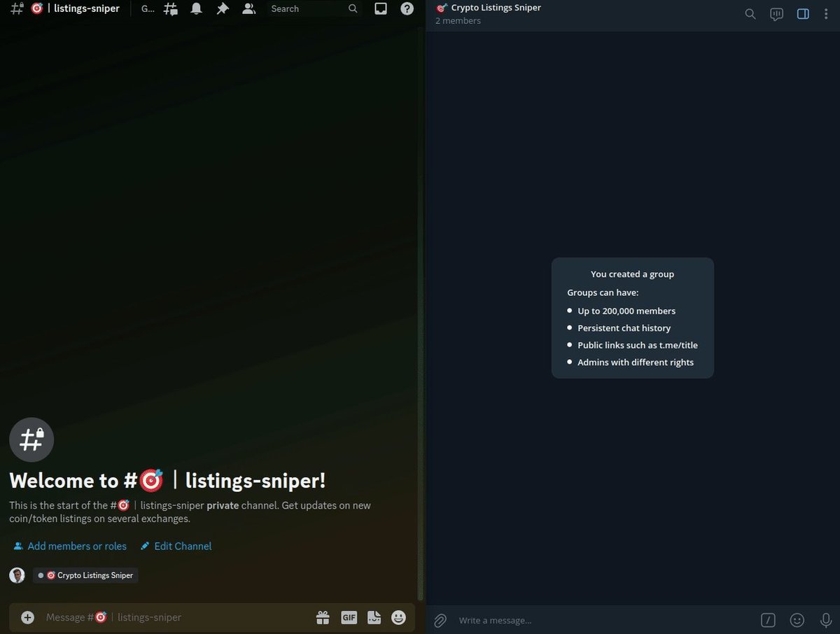The width and height of the screenshot is (840, 634).
Task: Open Telegram video chat icon
Action: coord(776,14)
